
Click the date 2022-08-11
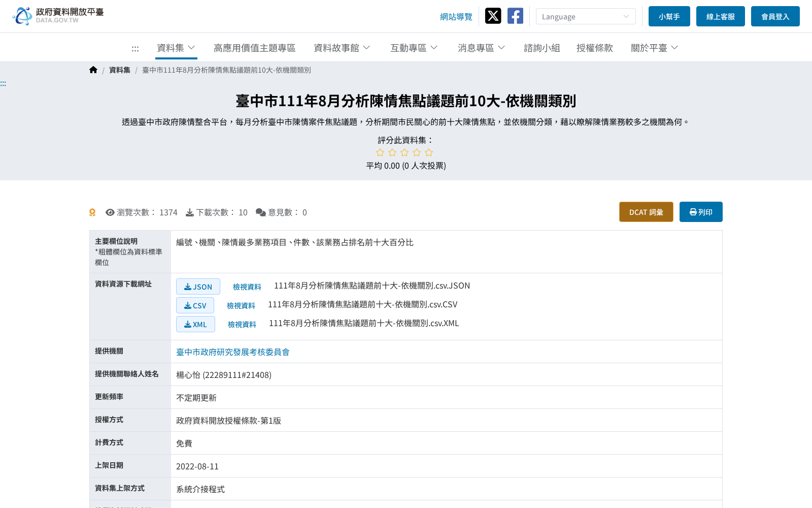click(x=197, y=466)
